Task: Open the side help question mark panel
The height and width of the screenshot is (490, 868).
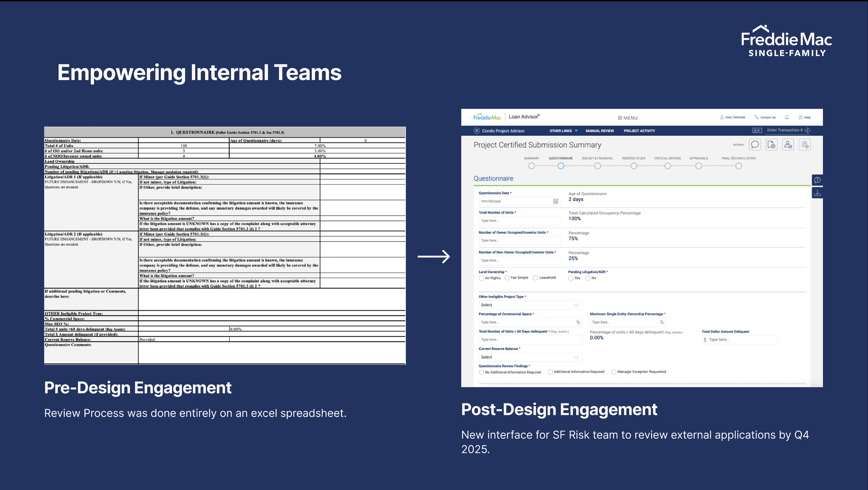Action: coord(817,180)
